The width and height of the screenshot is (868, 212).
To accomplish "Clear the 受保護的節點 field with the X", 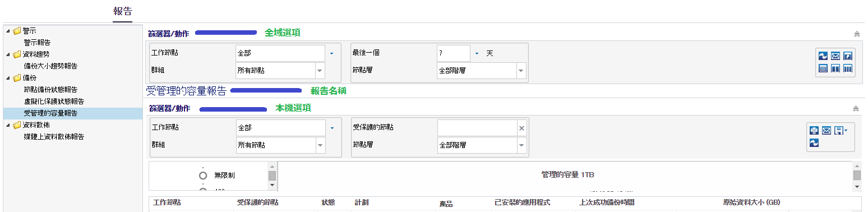I will [x=521, y=128].
